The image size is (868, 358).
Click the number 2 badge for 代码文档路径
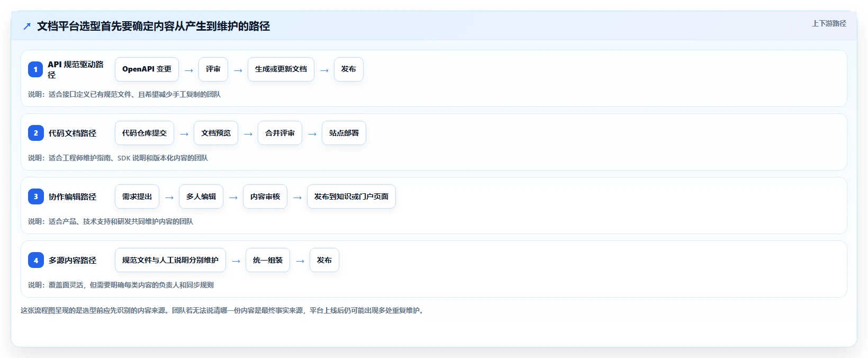[x=35, y=133]
